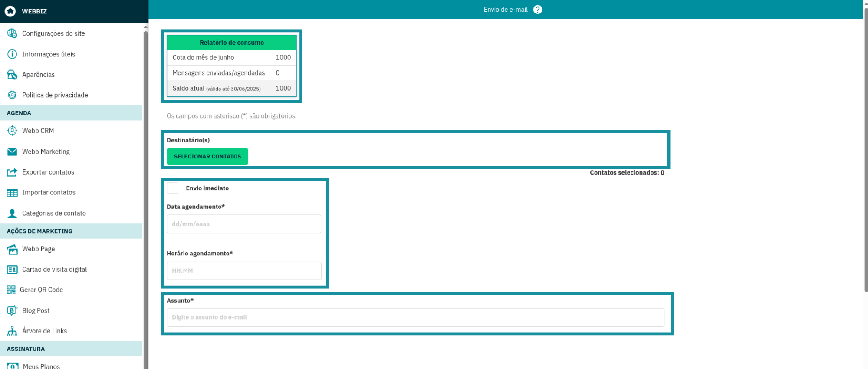The width and height of the screenshot is (868, 369).
Task: Click the Horário agendamento time field
Action: (244, 271)
